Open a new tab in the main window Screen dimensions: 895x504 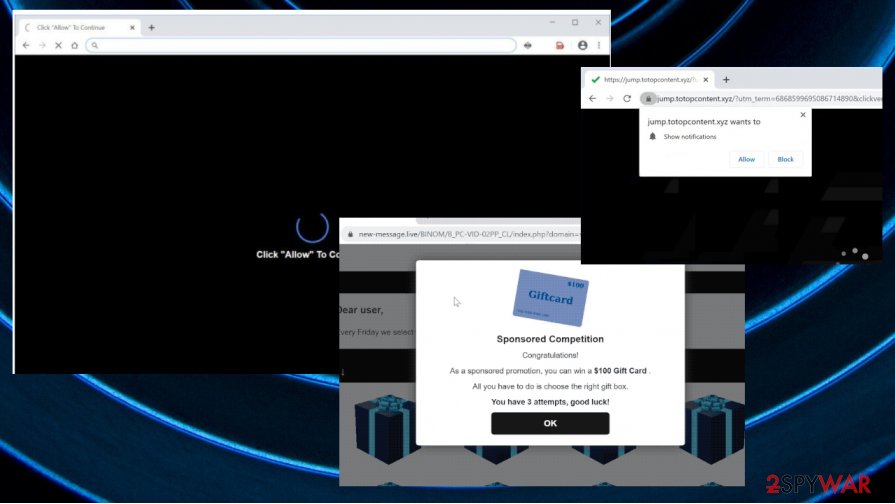pyautogui.click(x=151, y=27)
